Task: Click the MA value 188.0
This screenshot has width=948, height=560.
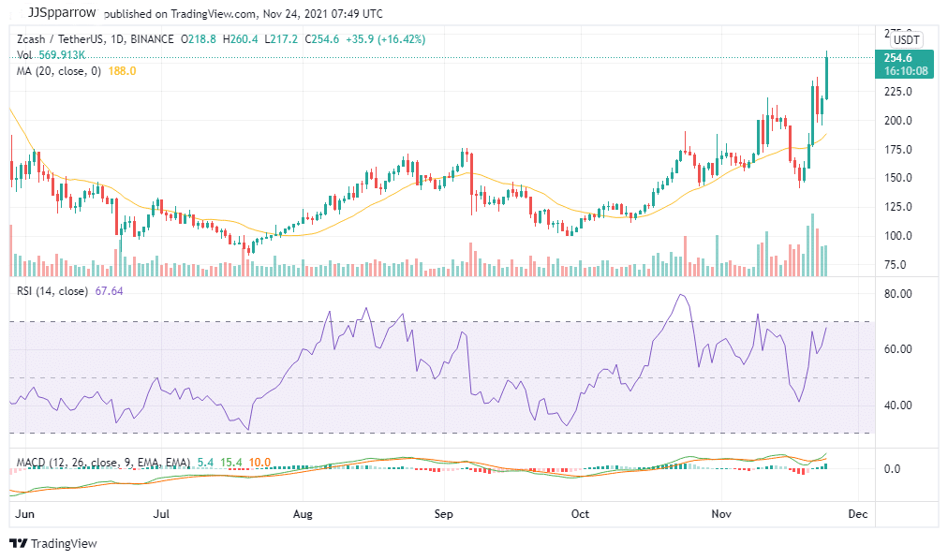Action: (122, 71)
